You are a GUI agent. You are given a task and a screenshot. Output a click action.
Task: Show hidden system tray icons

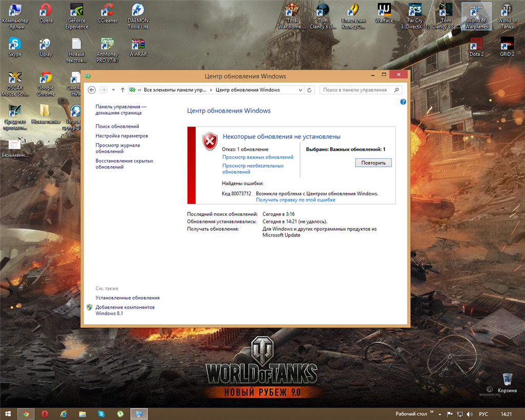[440, 414]
